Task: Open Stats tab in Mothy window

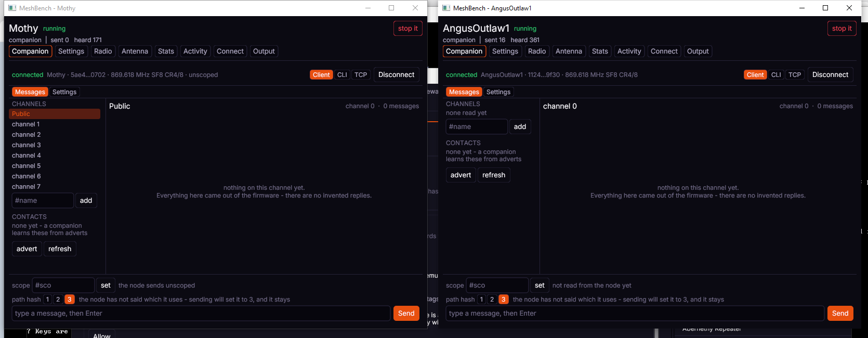Action: (x=166, y=51)
